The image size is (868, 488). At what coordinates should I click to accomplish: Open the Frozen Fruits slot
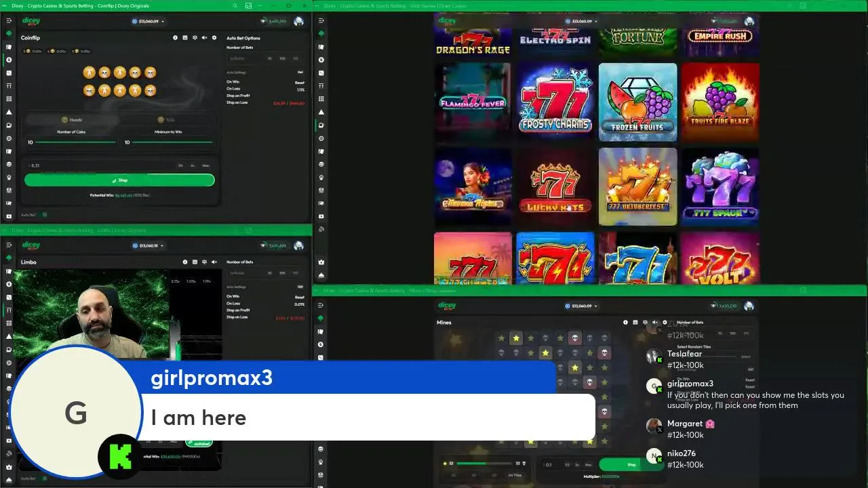pos(638,102)
